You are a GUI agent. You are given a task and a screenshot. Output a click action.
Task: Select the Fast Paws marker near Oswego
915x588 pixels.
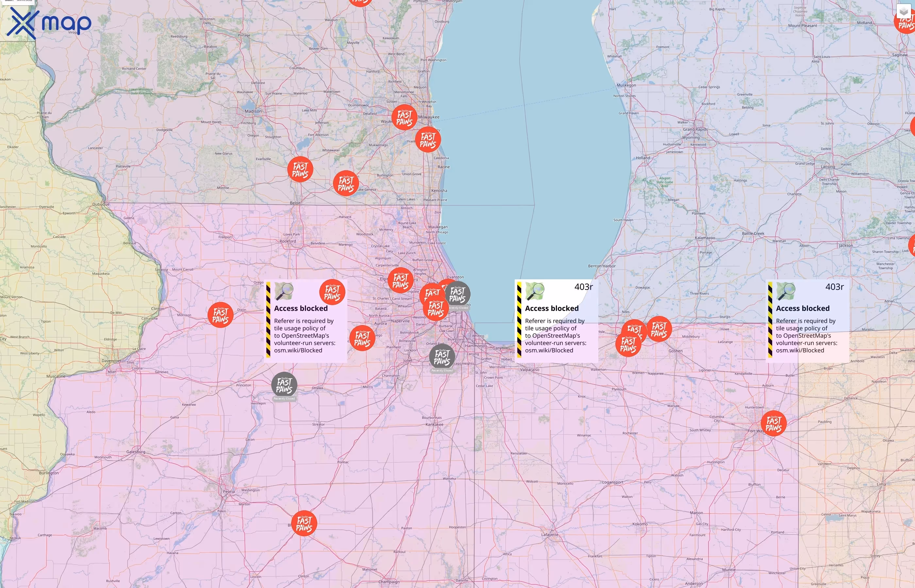click(362, 338)
